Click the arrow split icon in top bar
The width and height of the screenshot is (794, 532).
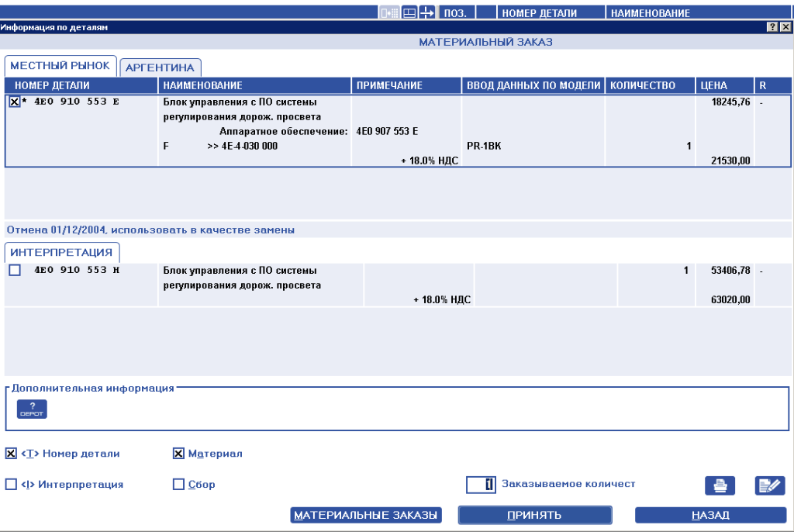coord(426,13)
